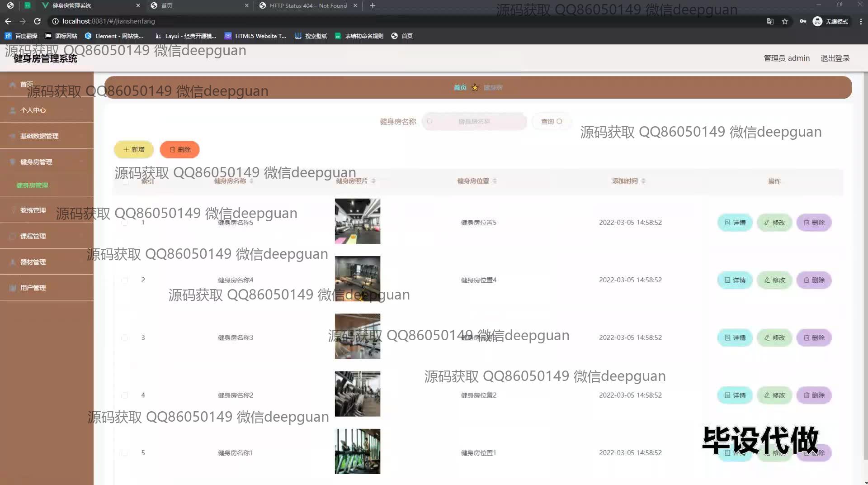
Task: Click the person icon beside 个人中心
Action: tap(13, 110)
